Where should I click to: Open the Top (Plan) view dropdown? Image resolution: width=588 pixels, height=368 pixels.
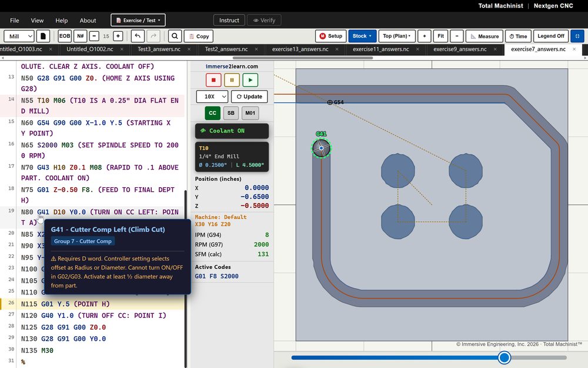coord(397,36)
